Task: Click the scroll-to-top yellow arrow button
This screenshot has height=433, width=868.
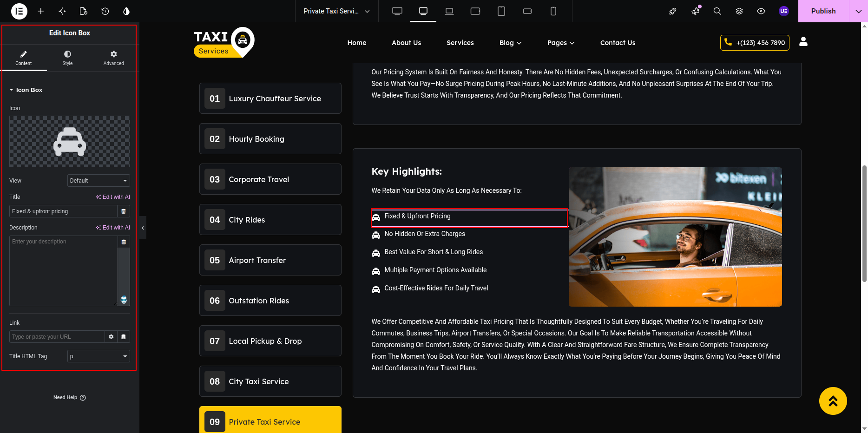Action: click(x=833, y=401)
